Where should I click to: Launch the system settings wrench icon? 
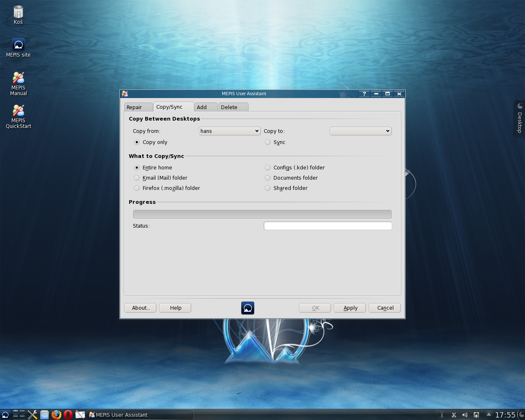coord(33,415)
